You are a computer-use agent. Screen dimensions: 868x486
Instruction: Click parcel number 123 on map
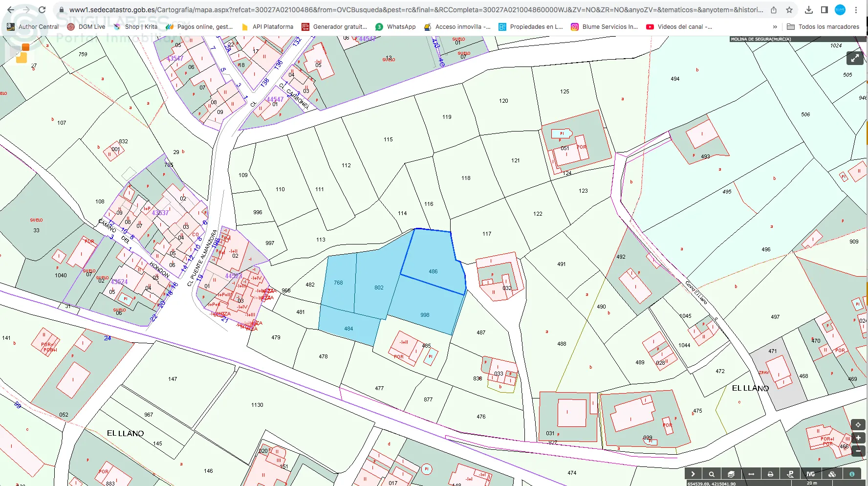583,191
